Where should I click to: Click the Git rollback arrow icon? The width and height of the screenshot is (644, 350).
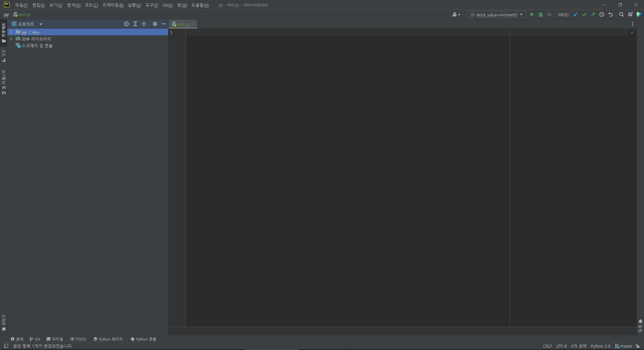tap(610, 14)
